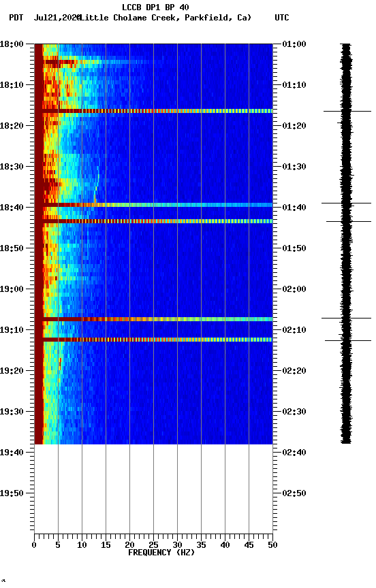Click the '19:40' PDT time label
376x588 pixels.
(x=12, y=453)
